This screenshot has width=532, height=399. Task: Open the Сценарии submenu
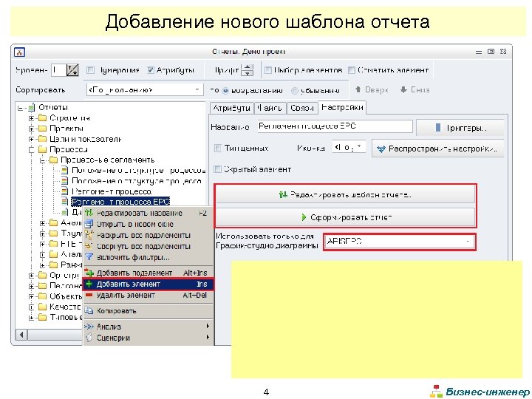(x=148, y=338)
